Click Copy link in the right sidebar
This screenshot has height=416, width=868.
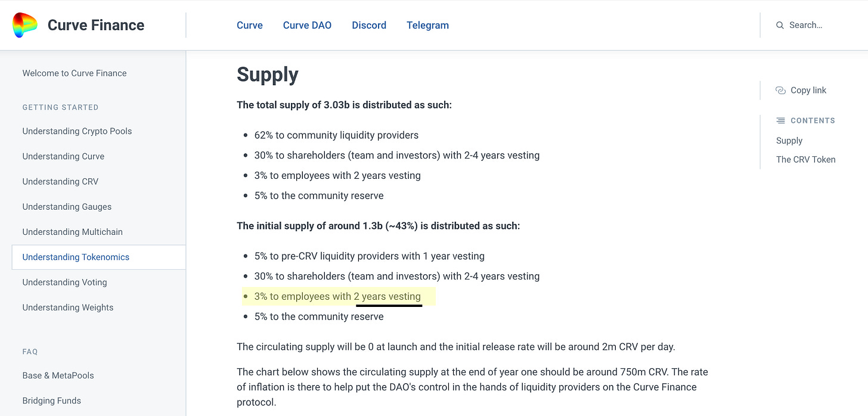tap(808, 91)
